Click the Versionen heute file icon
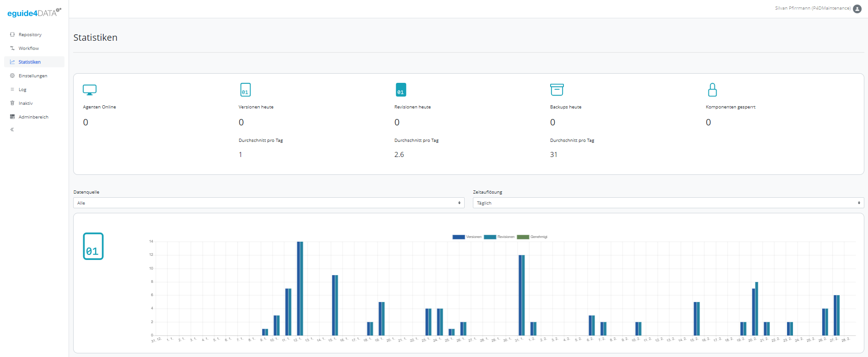The width and height of the screenshot is (868, 357). click(246, 90)
